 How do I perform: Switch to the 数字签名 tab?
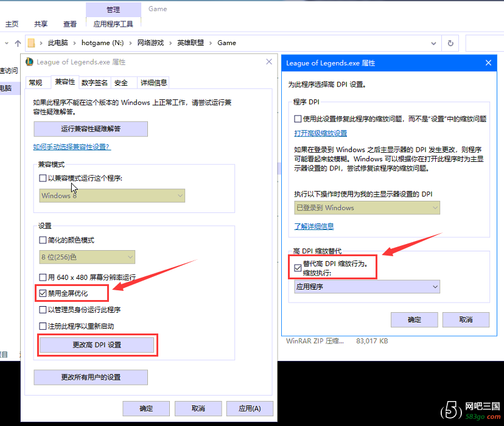(x=94, y=83)
